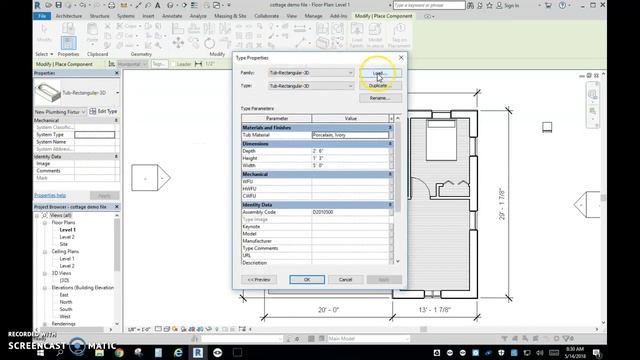Close the Properties palette with its X
This screenshot has height=360, width=640.
pyautogui.click(x=117, y=73)
